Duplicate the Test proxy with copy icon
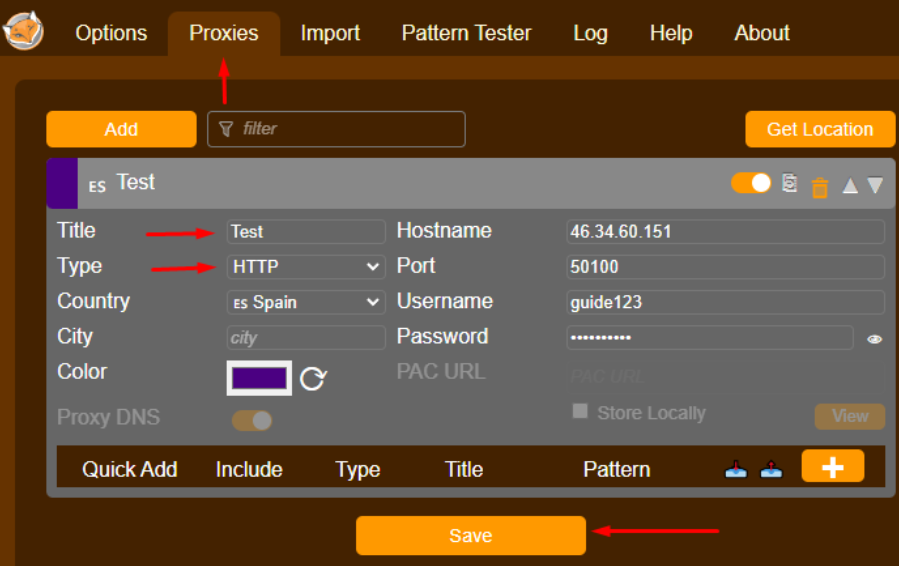 pyautogui.click(x=789, y=183)
